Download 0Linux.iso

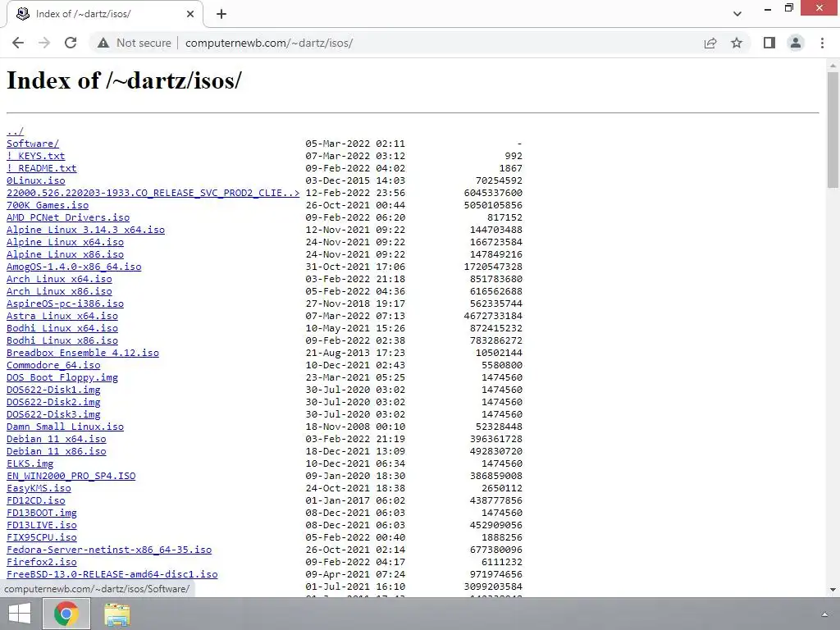point(35,180)
